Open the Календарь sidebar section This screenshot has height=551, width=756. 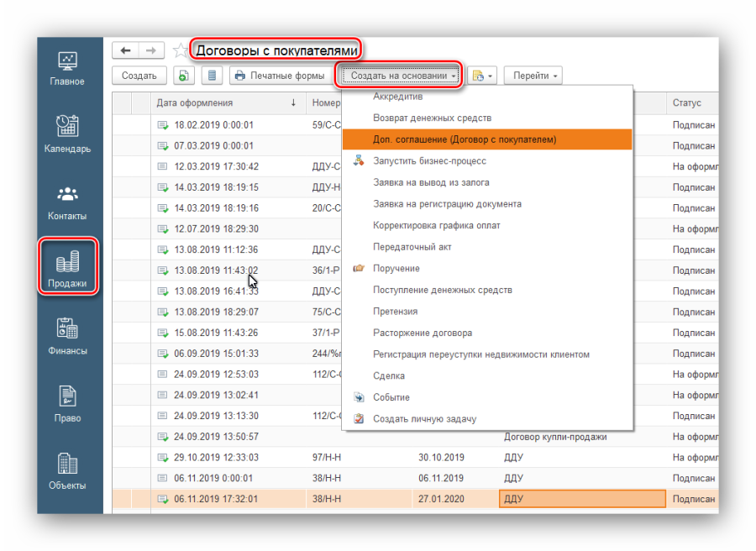[x=67, y=134]
